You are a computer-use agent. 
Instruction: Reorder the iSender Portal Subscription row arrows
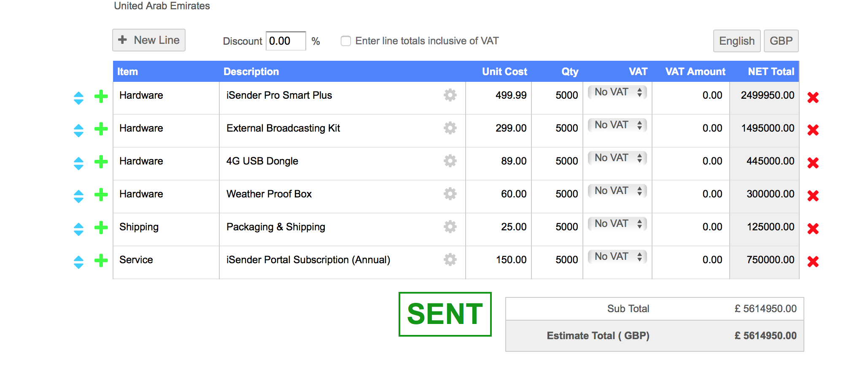pyautogui.click(x=78, y=262)
